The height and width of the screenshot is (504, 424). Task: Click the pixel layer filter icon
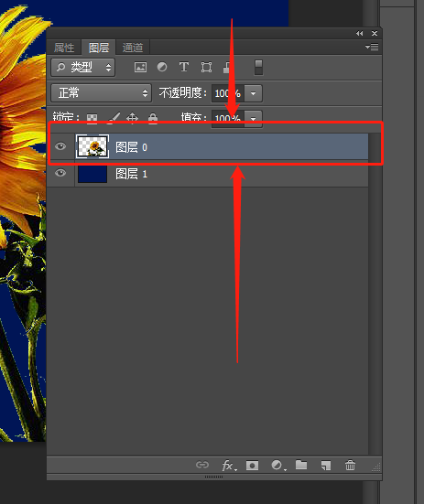(x=140, y=67)
